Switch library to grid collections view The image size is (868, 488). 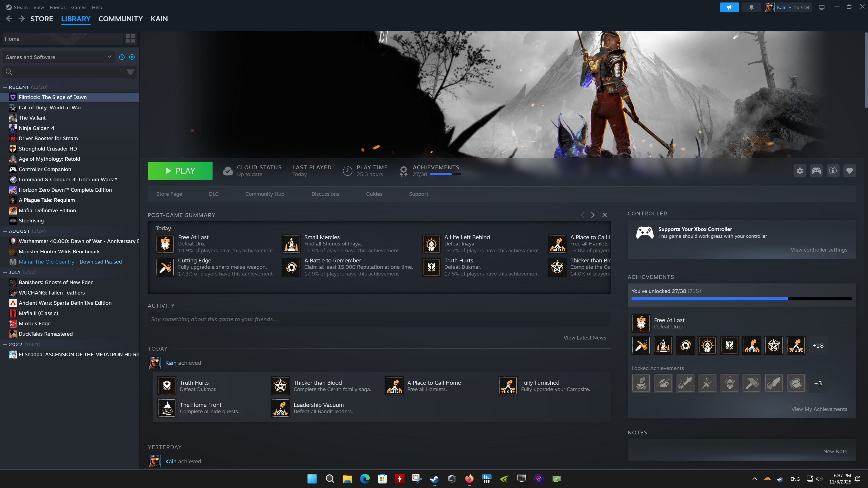point(130,39)
